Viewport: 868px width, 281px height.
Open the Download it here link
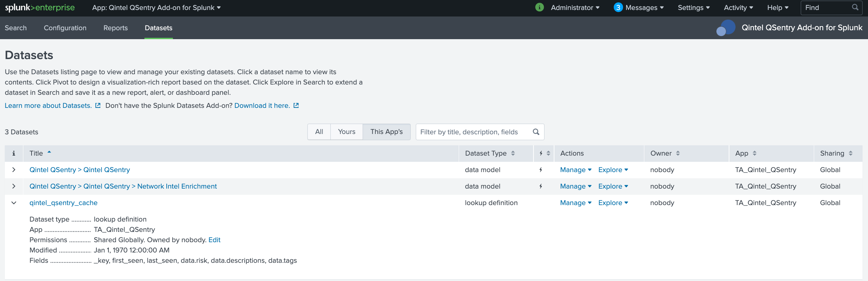click(x=262, y=105)
